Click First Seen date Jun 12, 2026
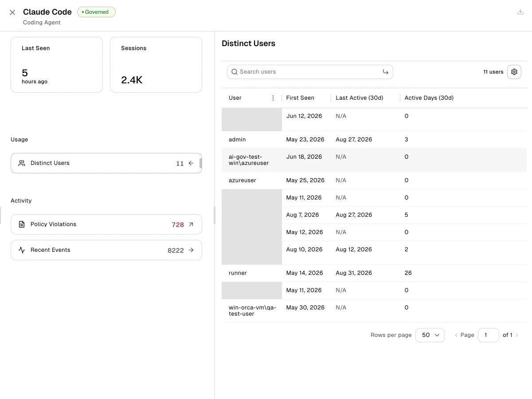 click(304, 116)
